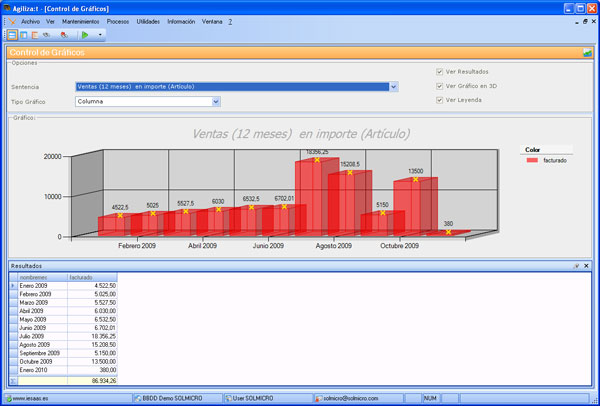Click the green play arrow toolbar icon
This screenshot has width=600, height=406.
point(85,35)
